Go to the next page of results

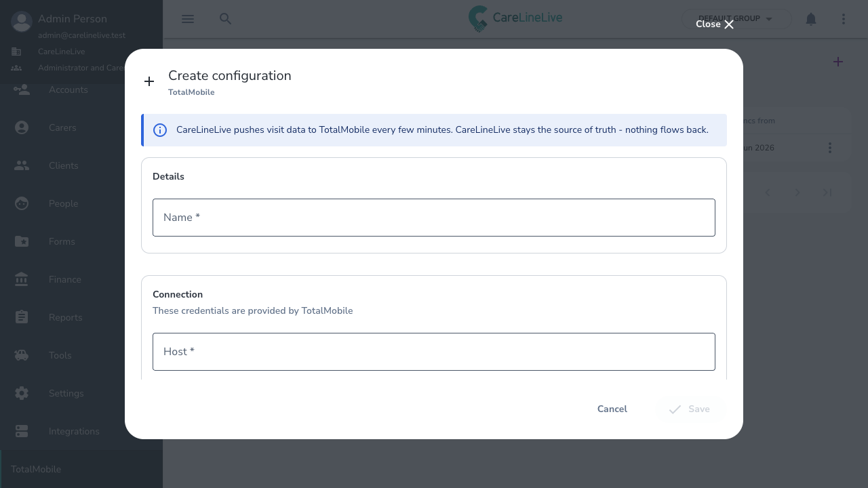[x=797, y=192]
